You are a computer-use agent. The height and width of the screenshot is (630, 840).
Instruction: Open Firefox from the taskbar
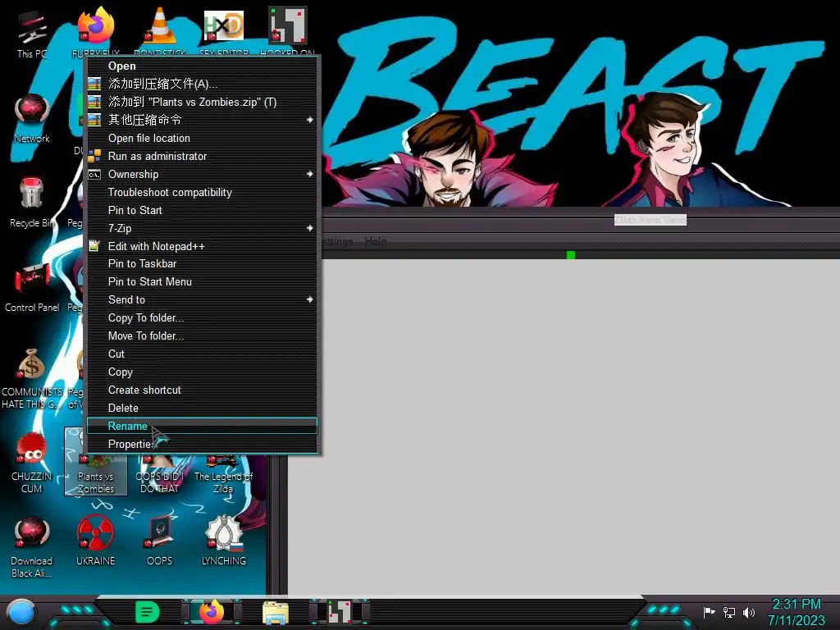coord(212,612)
